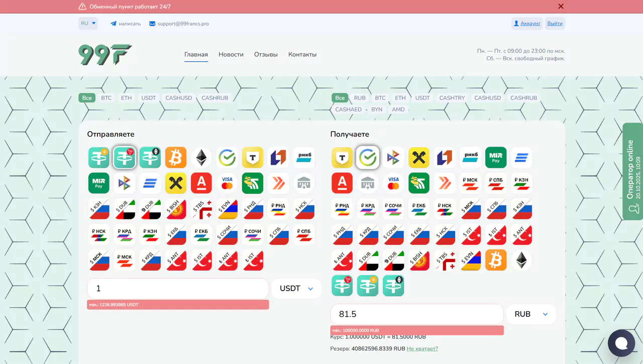Open the chat widget bubble

pos(621,343)
